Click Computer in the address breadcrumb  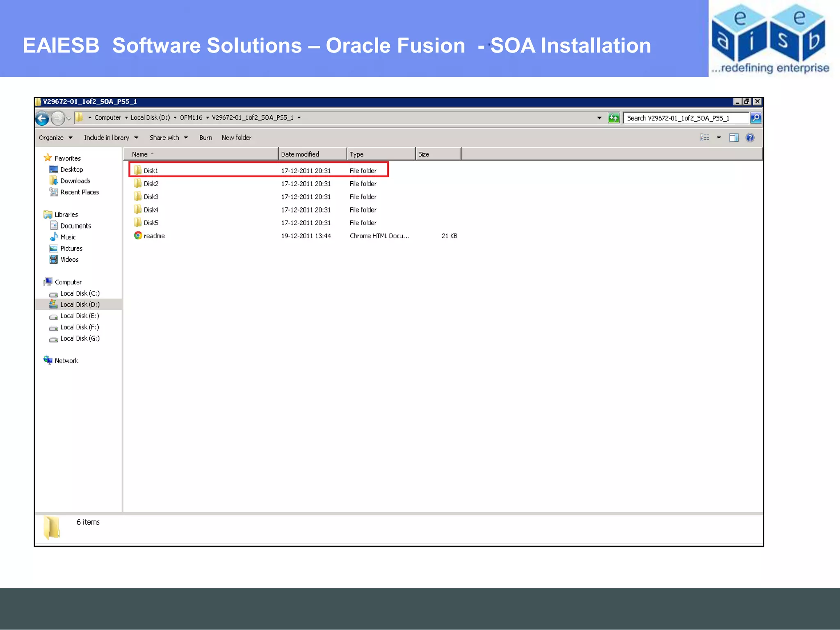[107, 118]
